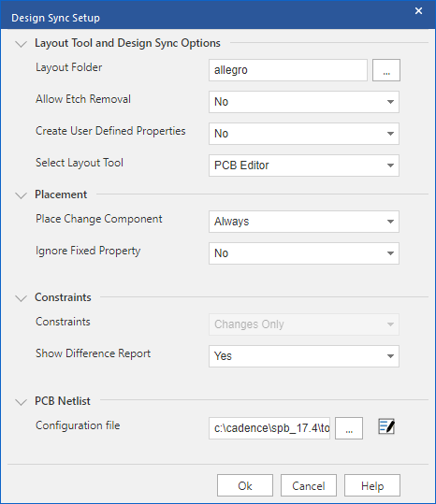The width and height of the screenshot is (436, 504).
Task: Open Help for Design Sync Setup
Action: 372,485
